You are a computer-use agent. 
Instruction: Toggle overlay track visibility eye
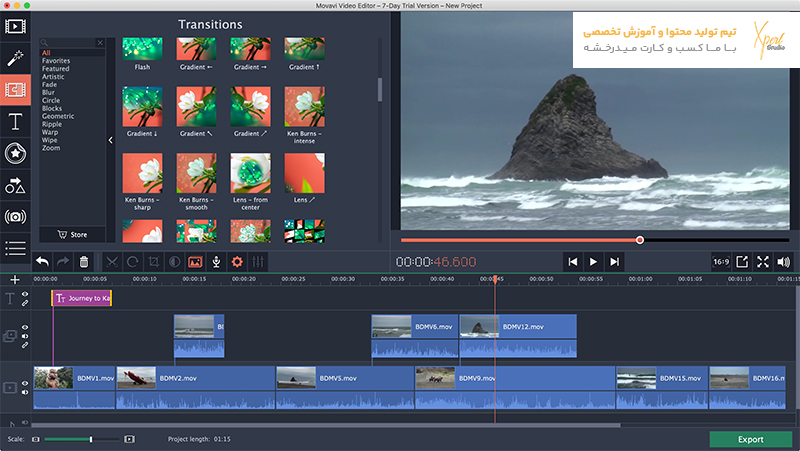(24, 328)
